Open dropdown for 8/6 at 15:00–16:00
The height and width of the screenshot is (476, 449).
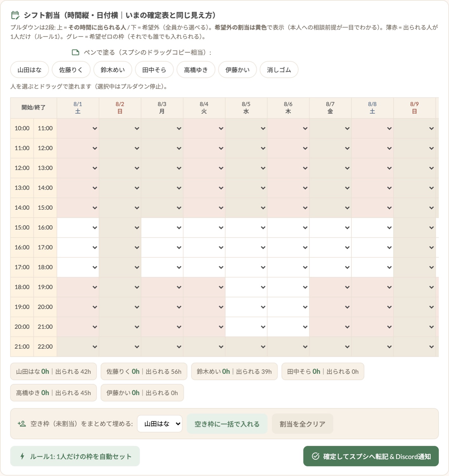tap(288, 228)
